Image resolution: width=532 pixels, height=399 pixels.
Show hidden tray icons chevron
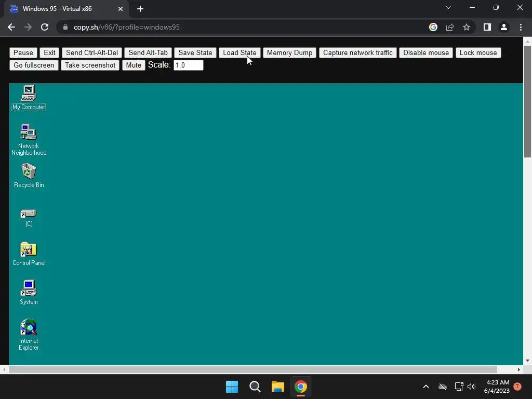[x=426, y=387]
